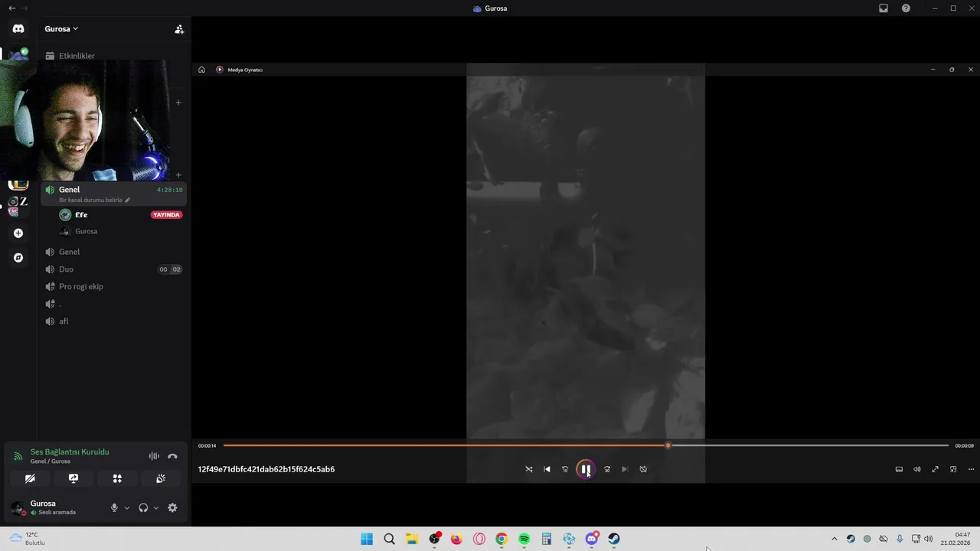Screen dimensions: 980x551
Task: Enter full screen in media player
Action: coord(935,469)
